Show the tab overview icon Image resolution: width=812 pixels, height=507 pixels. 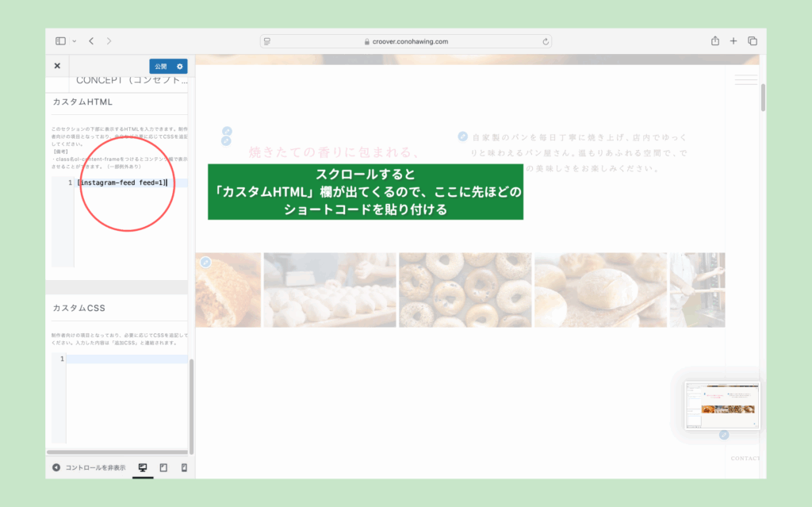tap(753, 41)
